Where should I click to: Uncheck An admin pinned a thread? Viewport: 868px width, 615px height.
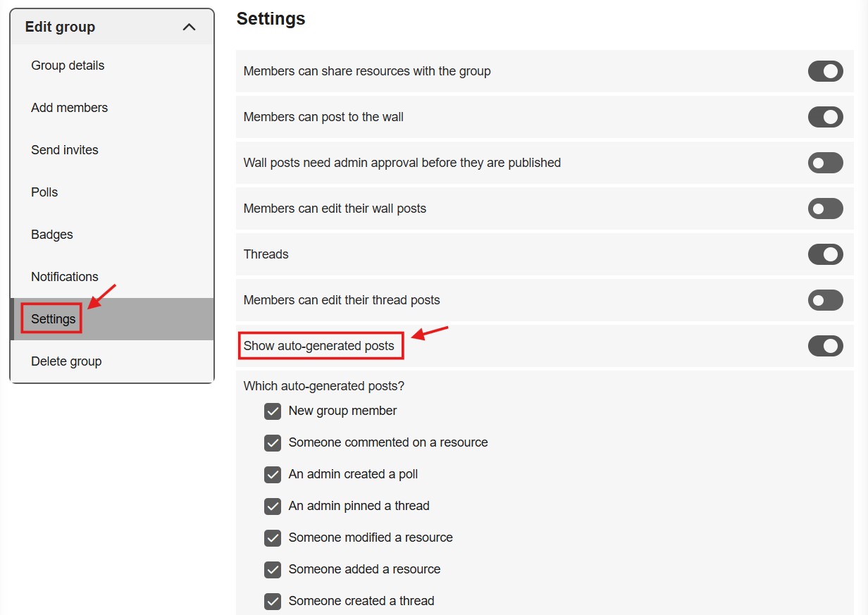coord(273,507)
